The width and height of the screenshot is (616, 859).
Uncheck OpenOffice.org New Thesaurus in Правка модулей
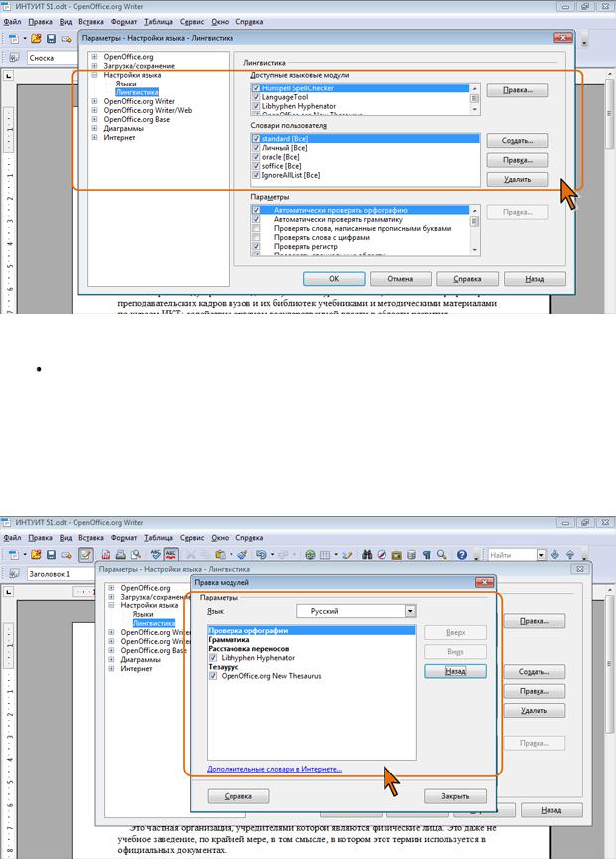click(x=213, y=676)
